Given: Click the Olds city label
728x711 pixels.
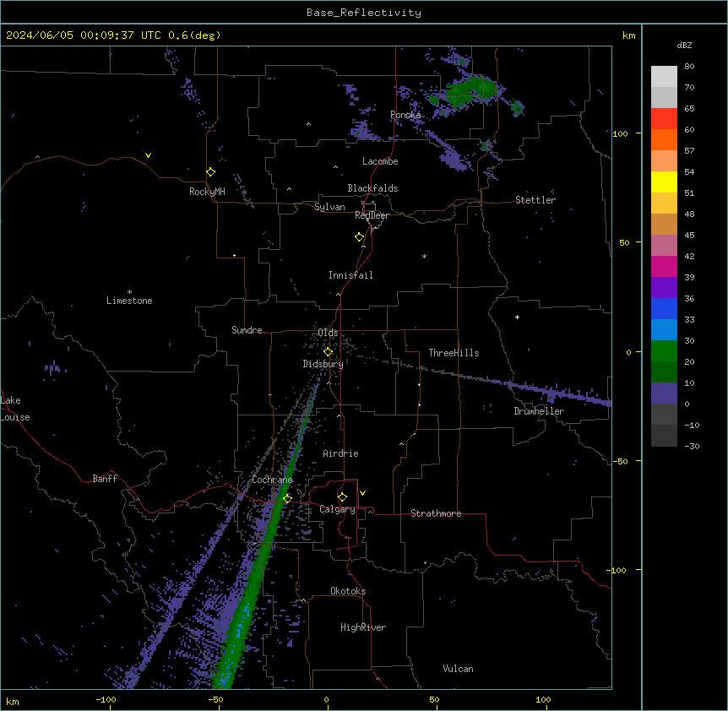Looking at the screenshot, I should (328, 333).
